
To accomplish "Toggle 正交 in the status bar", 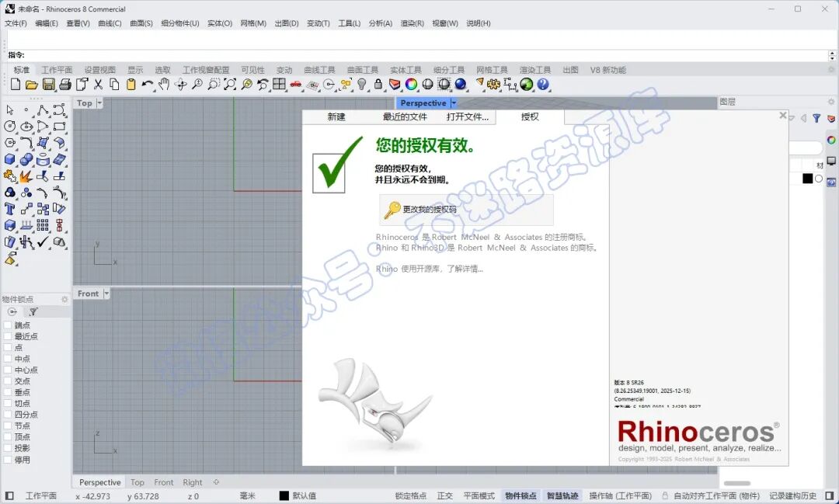I will 445,496.
